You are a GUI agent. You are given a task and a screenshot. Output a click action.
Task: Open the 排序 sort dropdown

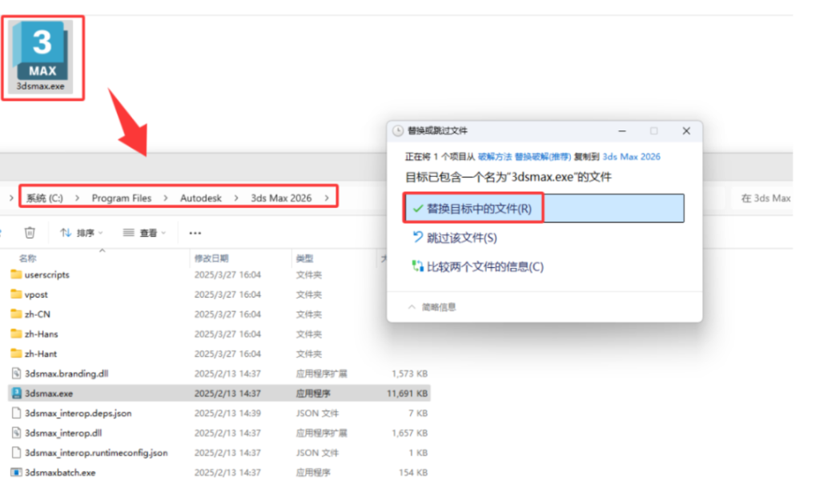[x=82, y=233]
